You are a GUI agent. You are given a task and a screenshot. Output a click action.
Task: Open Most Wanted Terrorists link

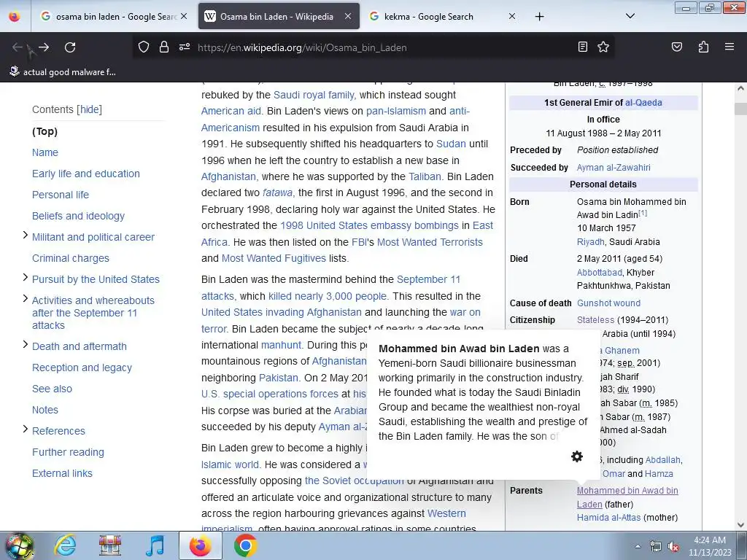coord(430,242)
